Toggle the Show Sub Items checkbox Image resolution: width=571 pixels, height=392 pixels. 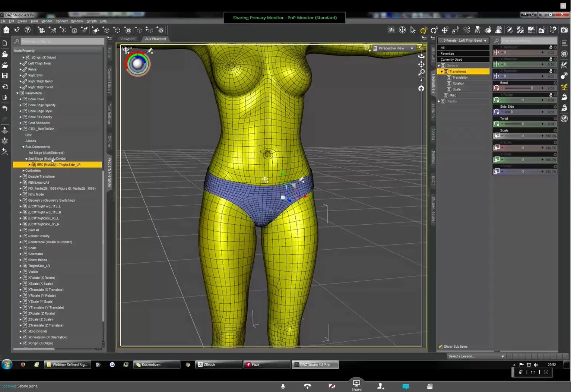coord(441,347)
